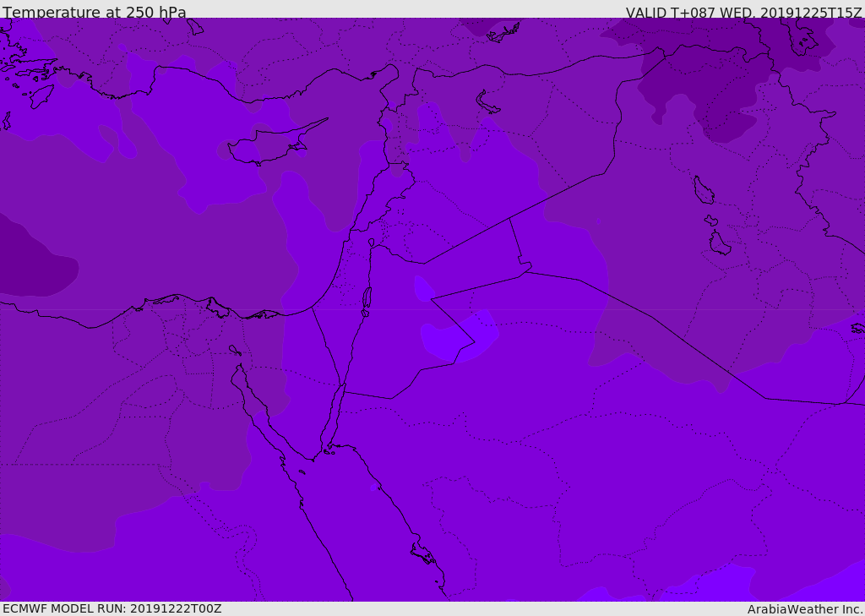Click the 'VALID T+087 WED. 20191225T15Z' timestamp
Image resolution: width=865 pixels, height=616 pixels.
[x=743, y=12]
